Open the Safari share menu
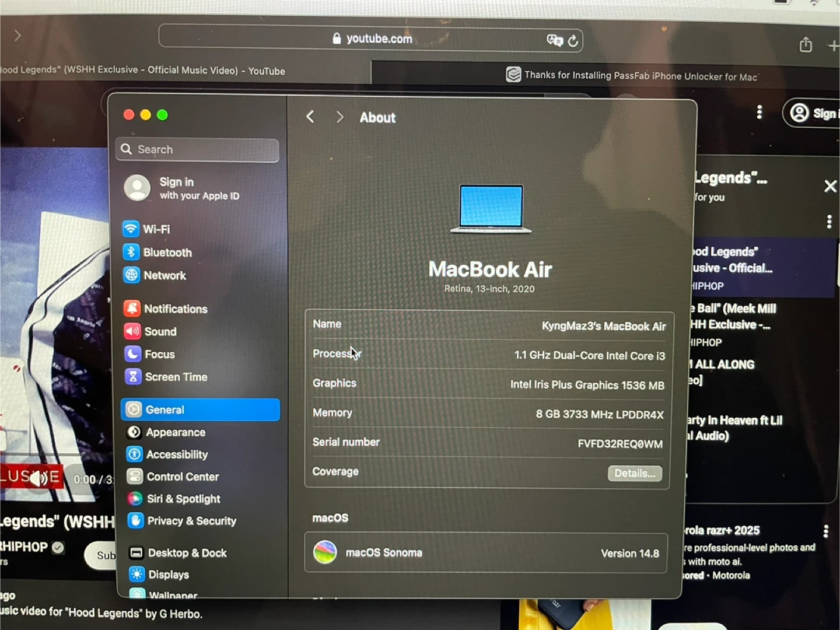840x630 pixels. tap(806, 45)
